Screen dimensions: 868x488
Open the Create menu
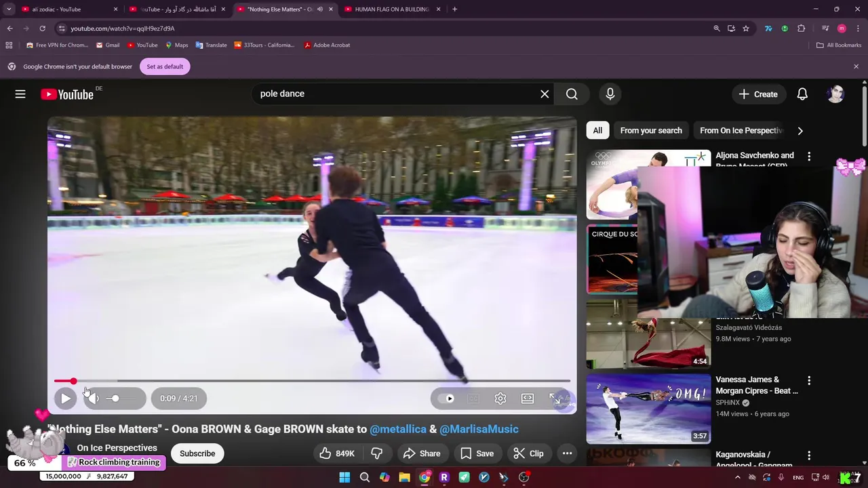pyautogui.click(x=759, y=94)
